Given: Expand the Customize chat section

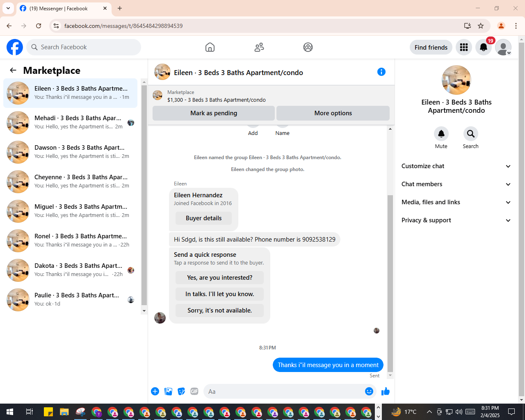Looking at the screenshot, I should pos(457,166).
